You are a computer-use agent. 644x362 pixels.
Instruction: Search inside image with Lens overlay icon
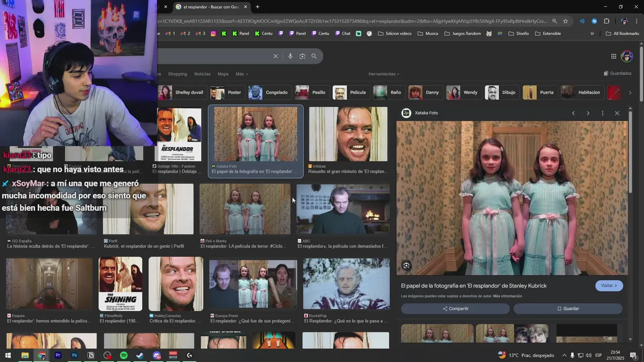click(x=407, y=265)
